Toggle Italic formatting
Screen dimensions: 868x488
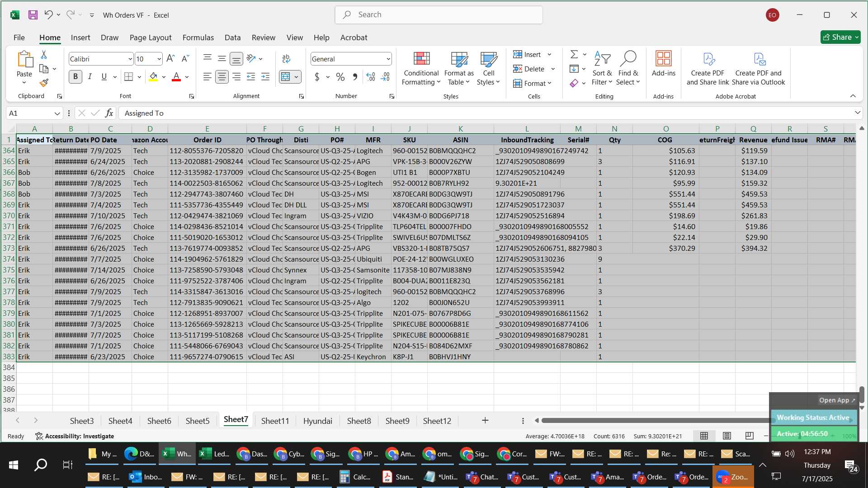click(90, 77)
